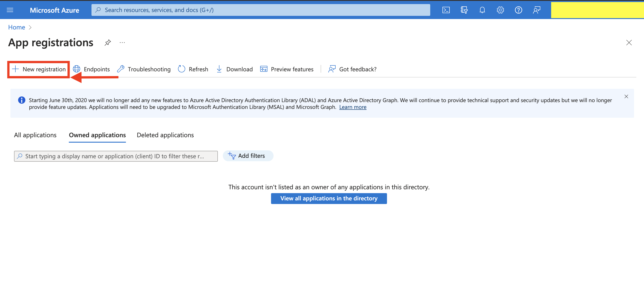644x288 pixels.
Task: Open the Help question mark menu
Action: pyautogui.click(x=519, y=10)
